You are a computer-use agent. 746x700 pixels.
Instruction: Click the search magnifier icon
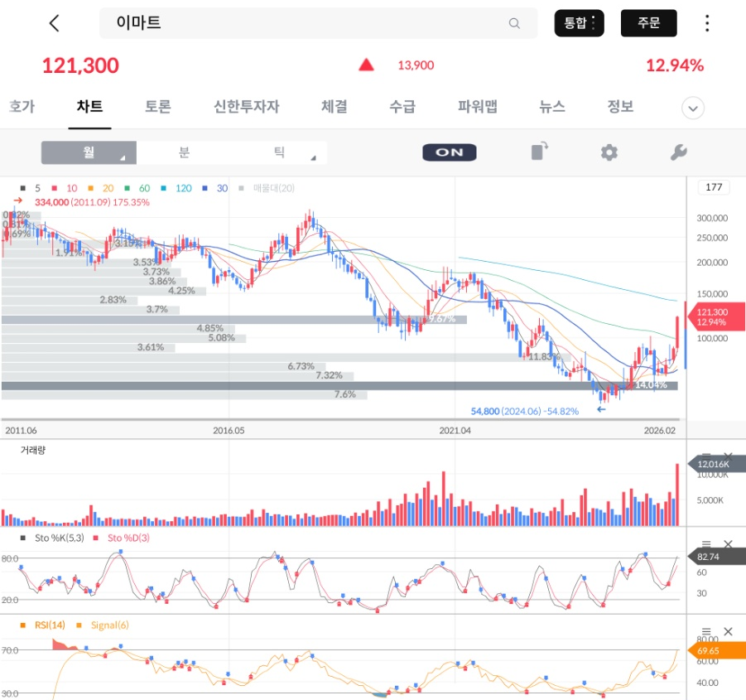(513, 23)
